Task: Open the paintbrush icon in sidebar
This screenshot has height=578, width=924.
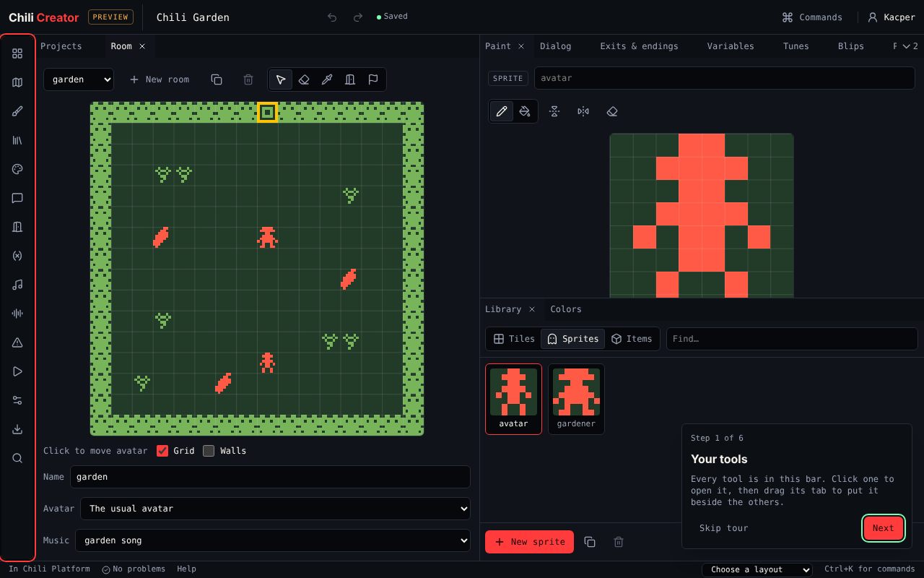Action: pyautogui.click(x=17, y=111)
